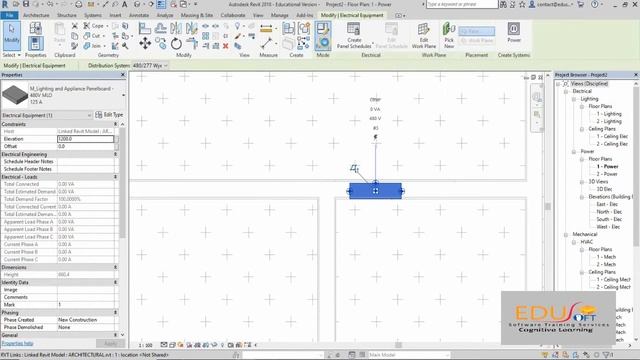Click the Mirror Draw Axis icon

coord(191,28)
